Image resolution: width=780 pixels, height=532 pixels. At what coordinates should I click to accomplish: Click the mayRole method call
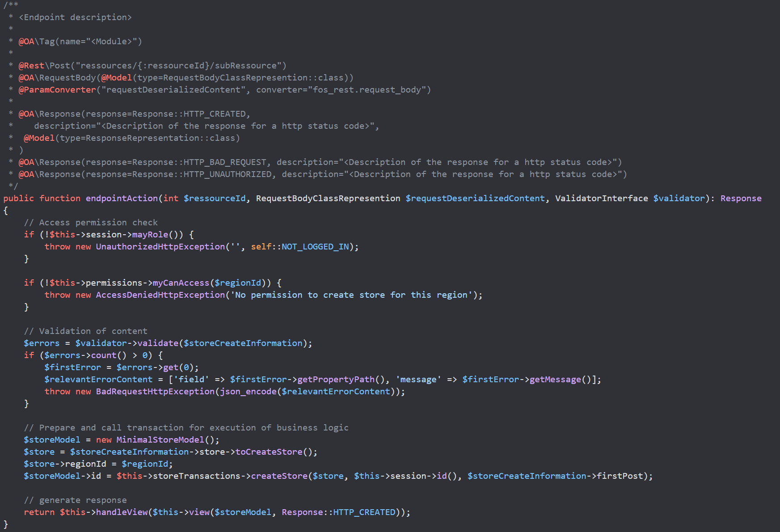pos(150,235)
